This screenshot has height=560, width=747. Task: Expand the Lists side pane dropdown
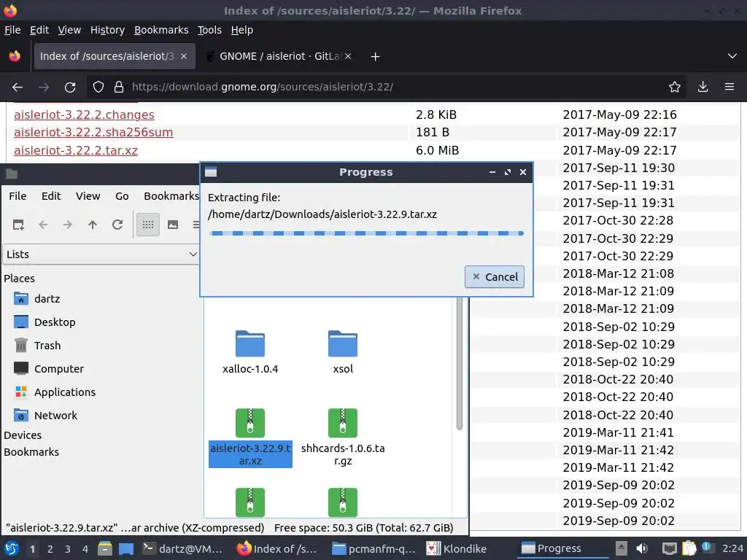(101, 254)
